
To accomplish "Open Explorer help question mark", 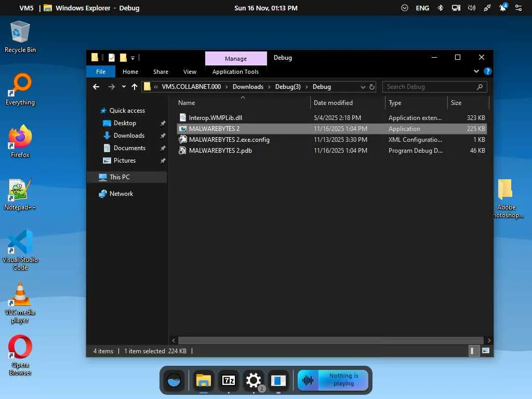I will pyautogui.click(x=487, y=71).
